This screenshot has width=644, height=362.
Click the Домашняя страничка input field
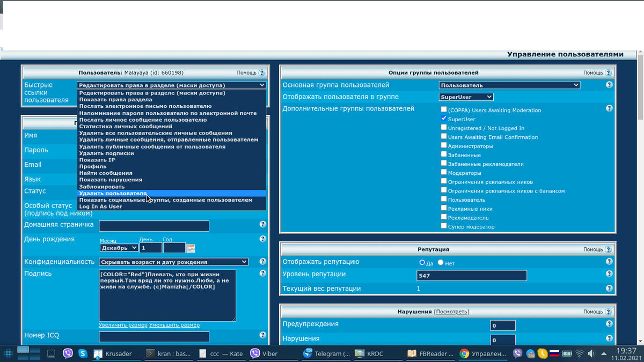154,226
